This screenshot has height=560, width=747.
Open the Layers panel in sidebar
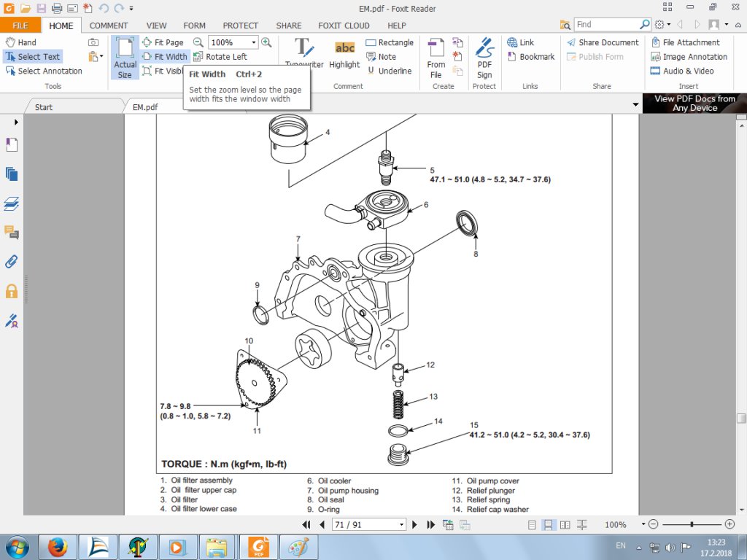[12, 203]
